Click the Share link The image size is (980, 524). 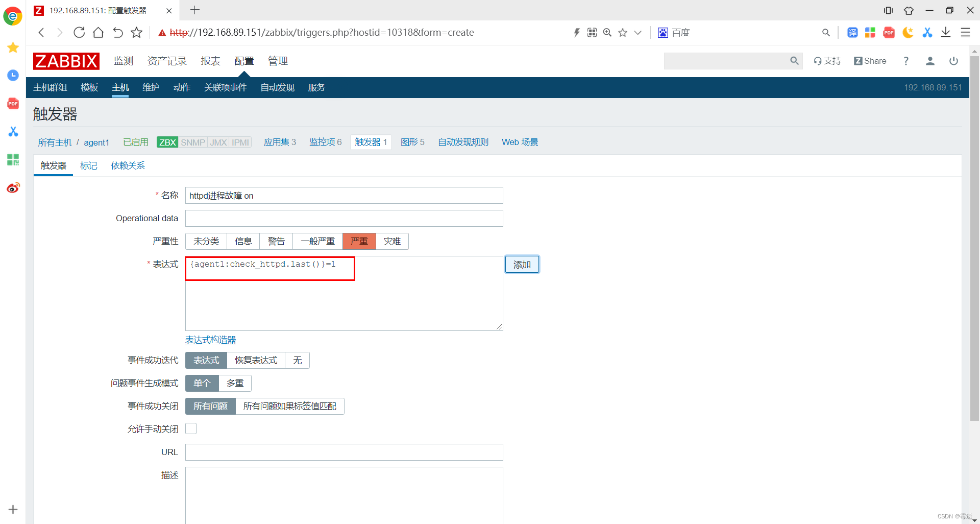(870, 61)
